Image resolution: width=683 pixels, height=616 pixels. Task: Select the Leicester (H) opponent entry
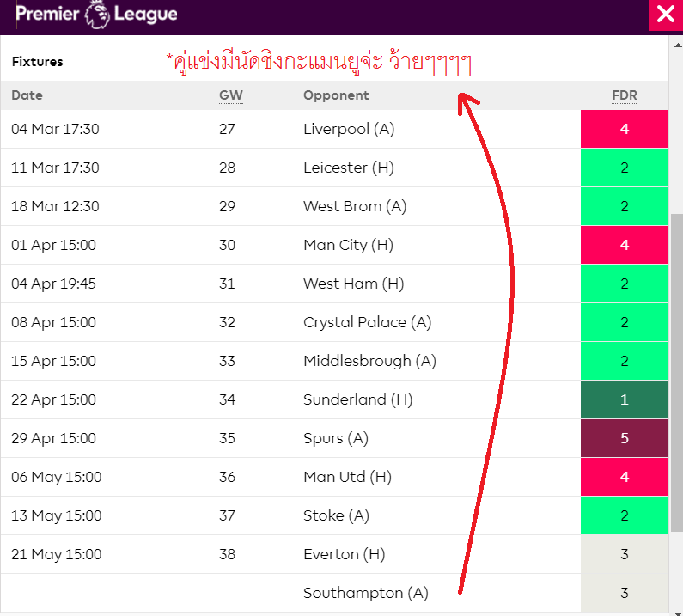pos(349,168)
